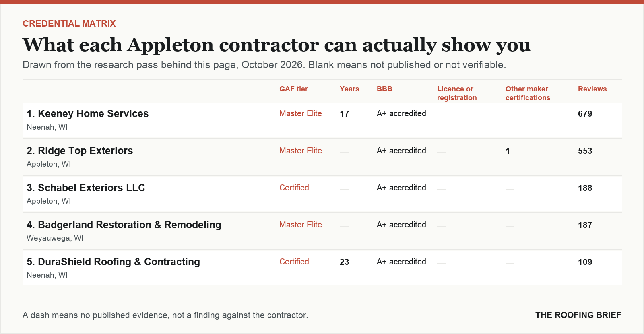This screenshot has height=334, width=644.
Task: Click the Licence or registration header
Action: click(x=457, y=93)
